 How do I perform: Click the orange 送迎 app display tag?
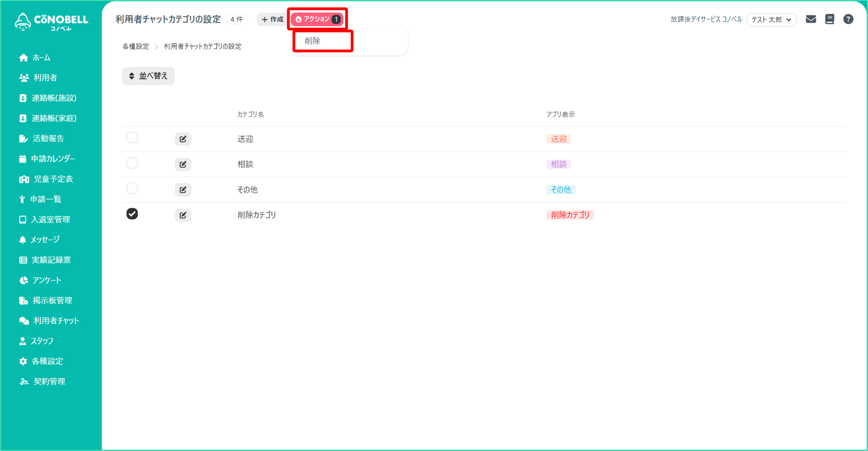(x=559, y=139)
